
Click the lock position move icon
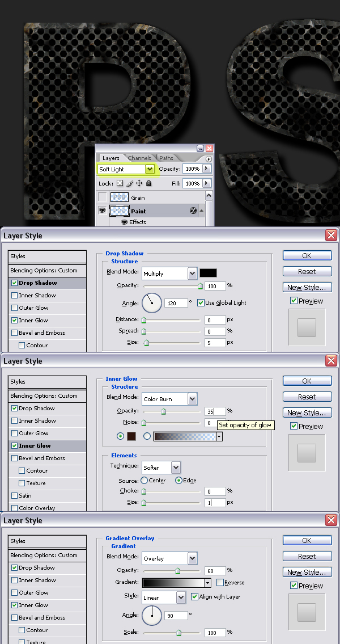point(139,183)
